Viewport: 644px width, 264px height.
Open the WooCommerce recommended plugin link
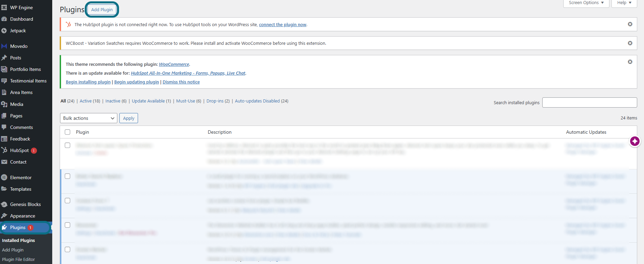pyautogui.click(x=174, y=64)
